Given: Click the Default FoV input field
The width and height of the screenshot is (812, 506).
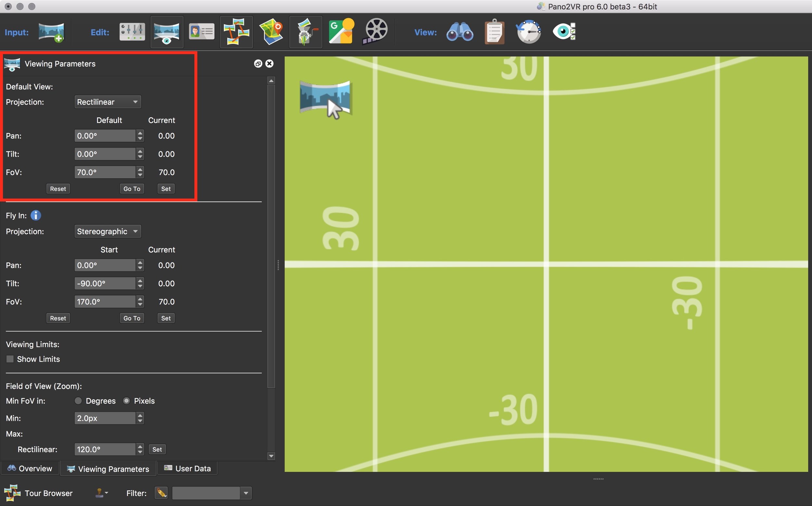Looking at the screenshot, I should point(104,172).
